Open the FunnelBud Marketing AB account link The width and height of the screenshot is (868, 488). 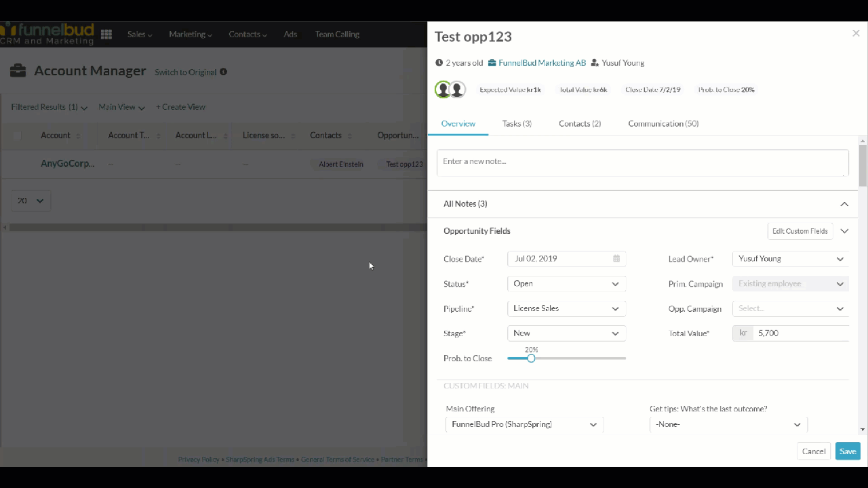(x=542, y=63)
